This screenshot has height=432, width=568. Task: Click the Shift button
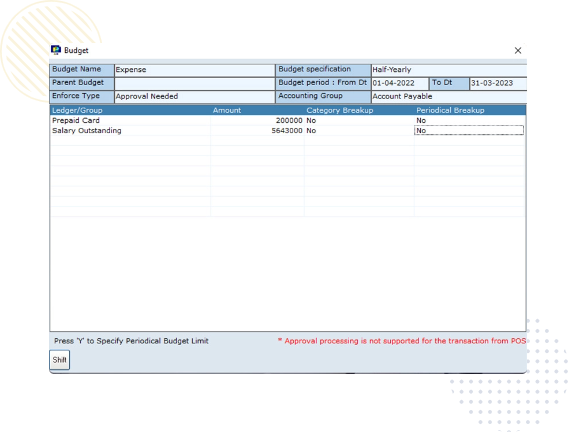point(59,360)
